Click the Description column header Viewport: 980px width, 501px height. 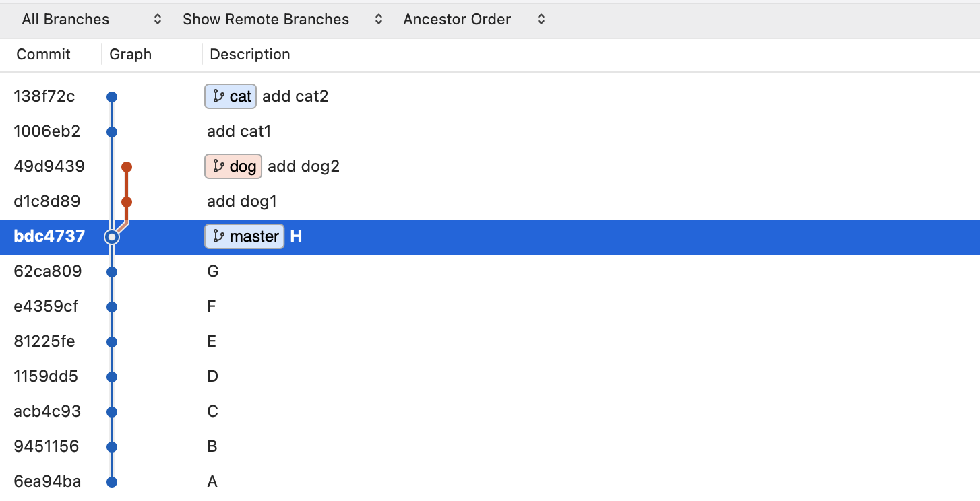point(250,55)
